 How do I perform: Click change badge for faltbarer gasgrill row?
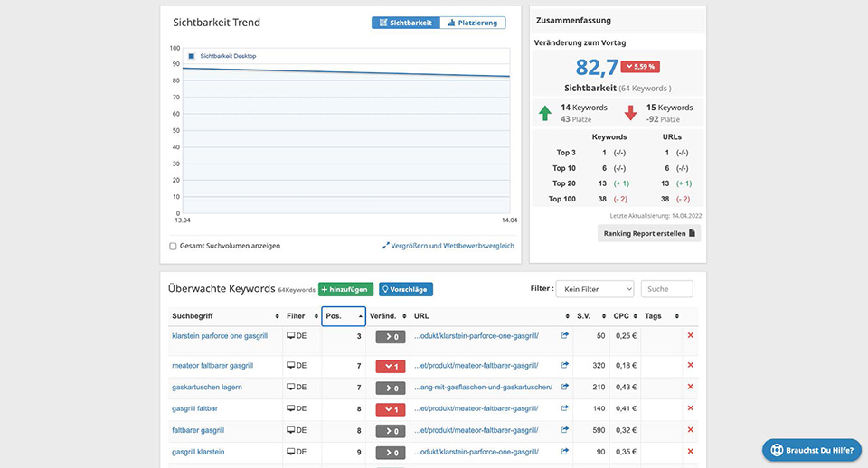[x=391, y=432]
